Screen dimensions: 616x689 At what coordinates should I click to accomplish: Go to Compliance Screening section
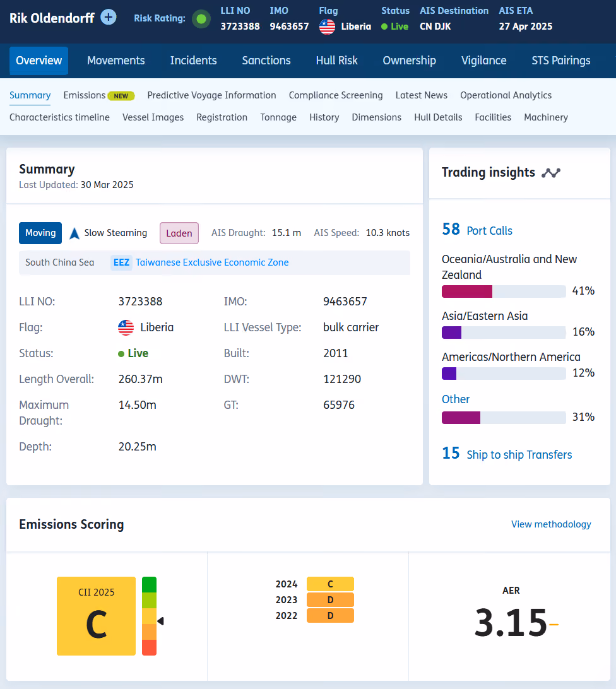[336, 95]
